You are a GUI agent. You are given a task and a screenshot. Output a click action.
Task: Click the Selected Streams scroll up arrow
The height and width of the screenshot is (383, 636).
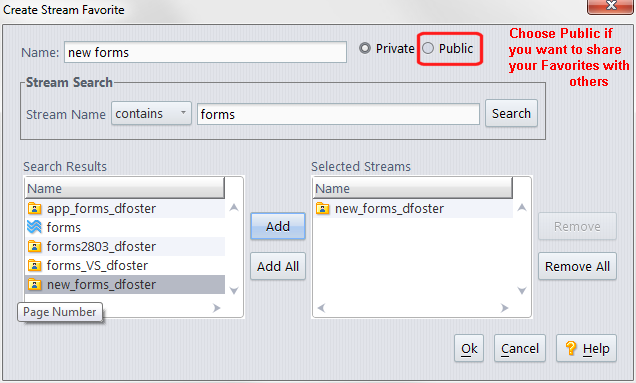[x=522, y=208]
